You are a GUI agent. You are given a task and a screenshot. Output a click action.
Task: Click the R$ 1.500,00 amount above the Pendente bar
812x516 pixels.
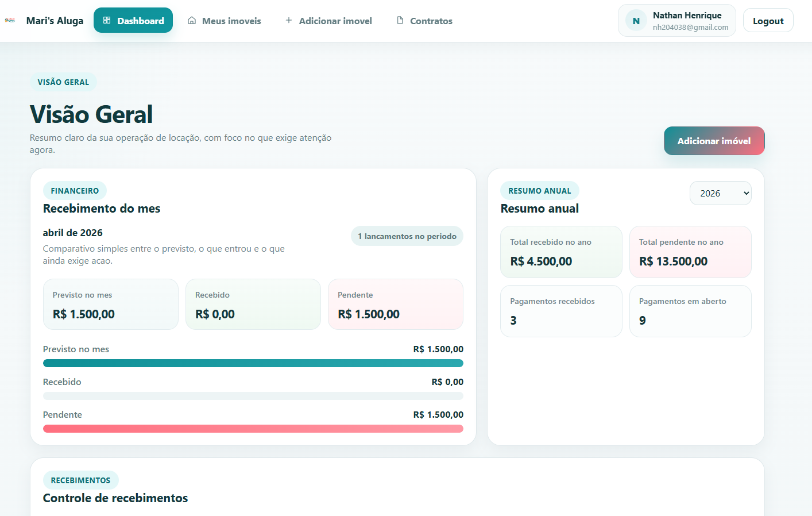[x=438, y=415]
